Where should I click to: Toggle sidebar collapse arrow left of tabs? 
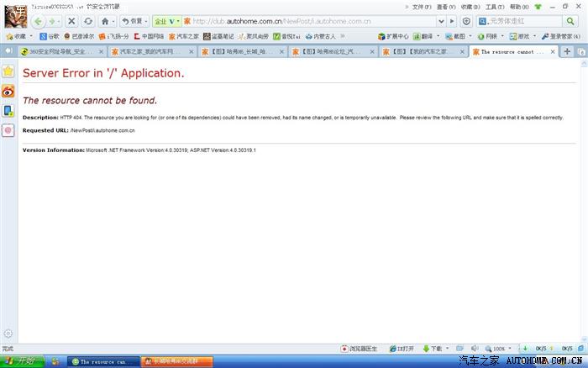tap(8, 51)
